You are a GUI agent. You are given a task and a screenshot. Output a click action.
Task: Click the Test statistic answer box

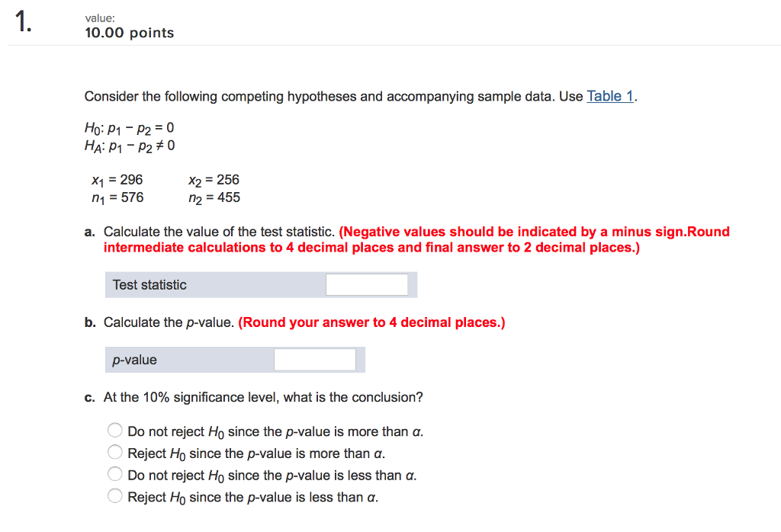(367, 284)
